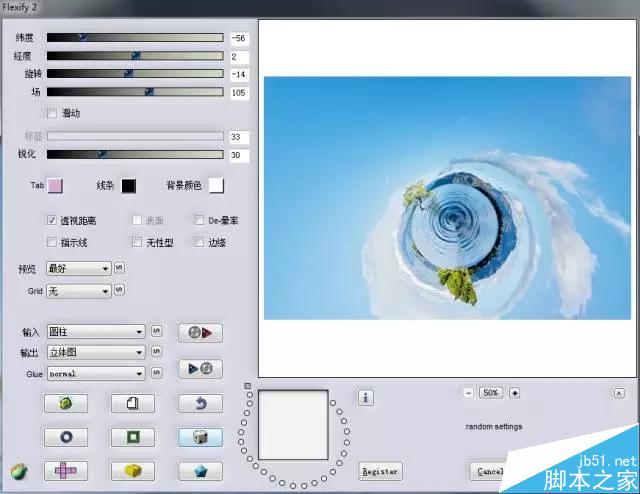
Task: Click the 旋转 rotation slider
Action: (135, 73)
